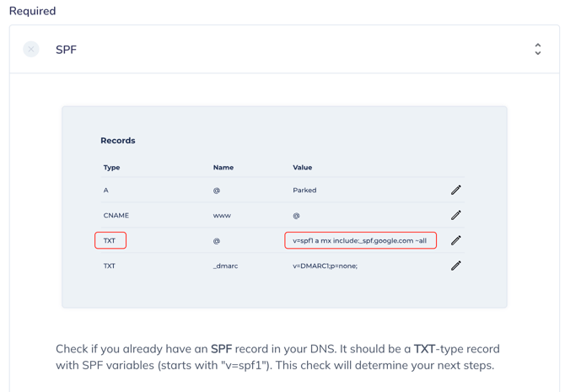The image size is (565, 392).
Task: Select the v=DMARC1;p=none; value
Action: 325,266
